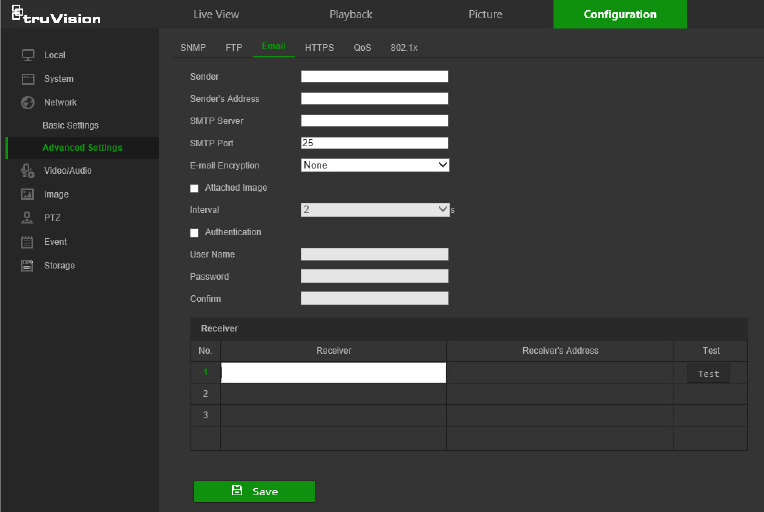764x512 pixels.
Task: Click the floppy disk icon on Save
Action: (x=237, y=491)
